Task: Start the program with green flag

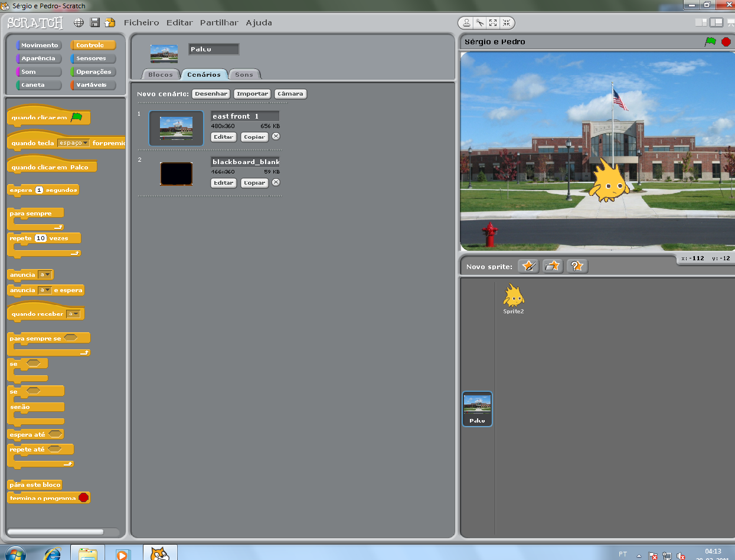Action: tap(710, 41)
